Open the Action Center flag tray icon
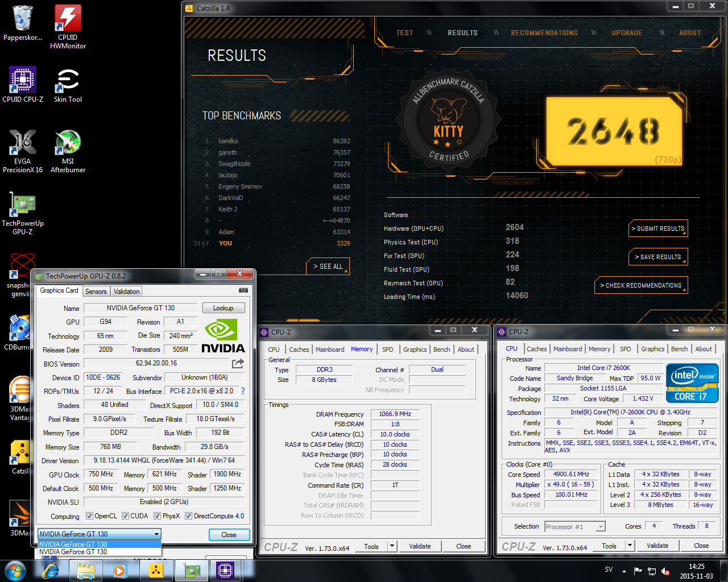Screen dimensions: 728x582 [638, 571]
